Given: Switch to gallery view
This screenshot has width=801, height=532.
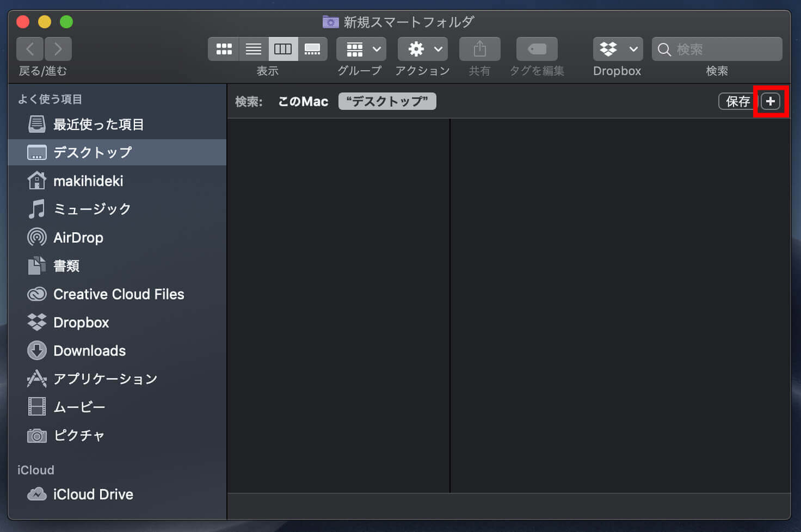Looking at the screenshot, I should (312, 49).
